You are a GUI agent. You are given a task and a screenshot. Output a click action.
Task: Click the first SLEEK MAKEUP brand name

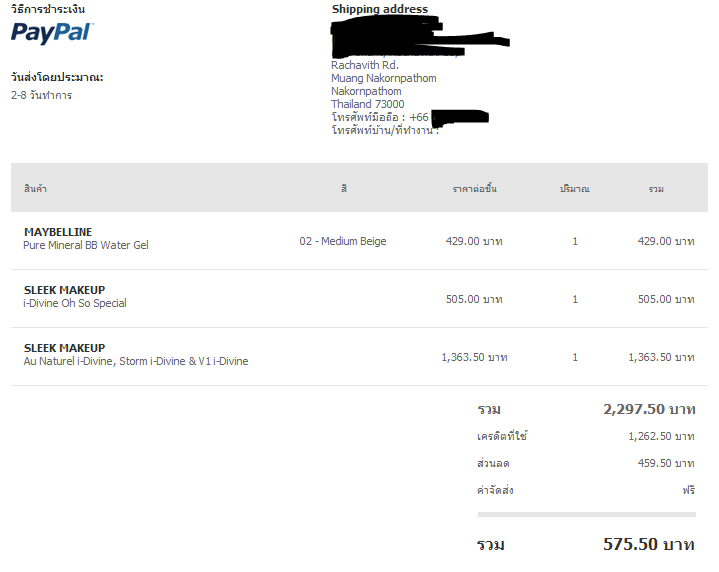[x=64, y=290]
